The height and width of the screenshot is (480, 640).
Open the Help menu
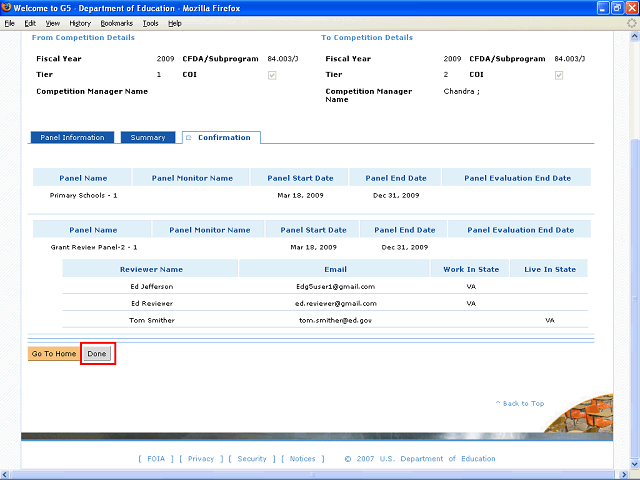tap(175, 22)
